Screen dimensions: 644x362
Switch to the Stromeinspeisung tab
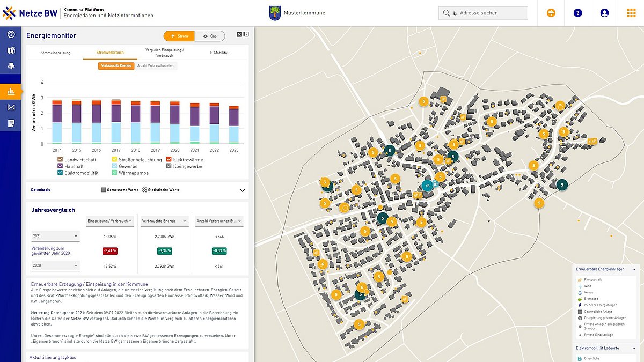tap(56, 53)
